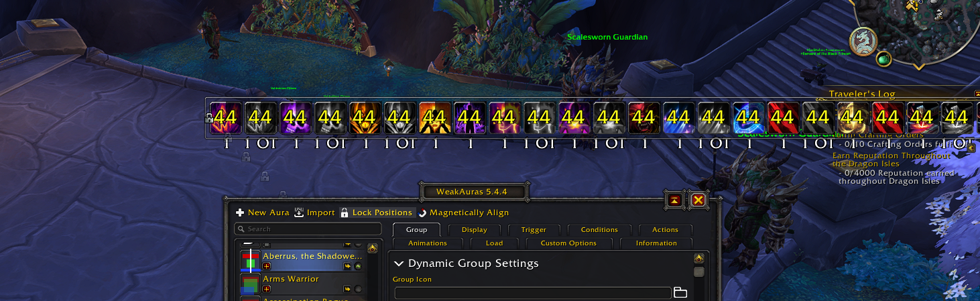Expand the Arms Warrior group plus button
980x301 pixels.
[267, 289]
